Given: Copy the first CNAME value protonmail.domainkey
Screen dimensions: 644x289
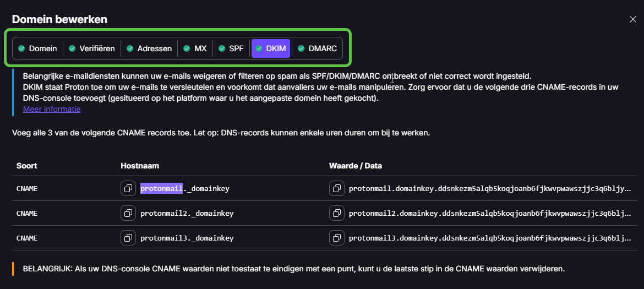Looking at the screenshot, I should pos(336,188).
